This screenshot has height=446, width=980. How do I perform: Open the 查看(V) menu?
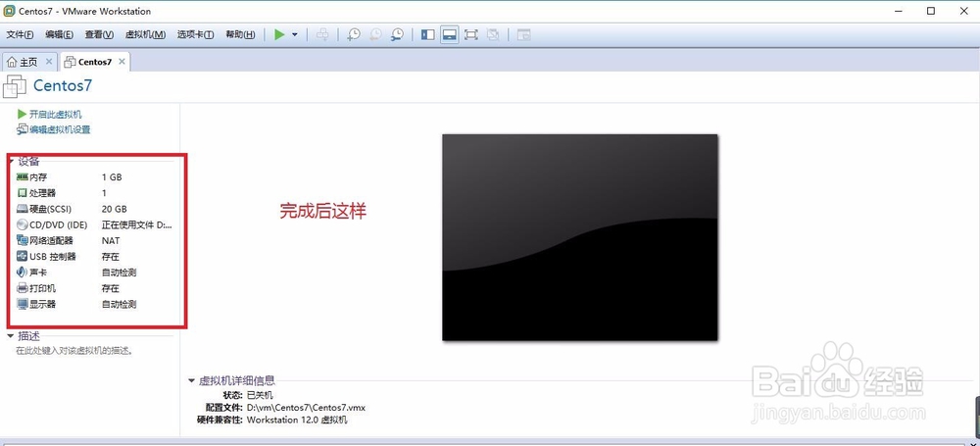[99, 35]
